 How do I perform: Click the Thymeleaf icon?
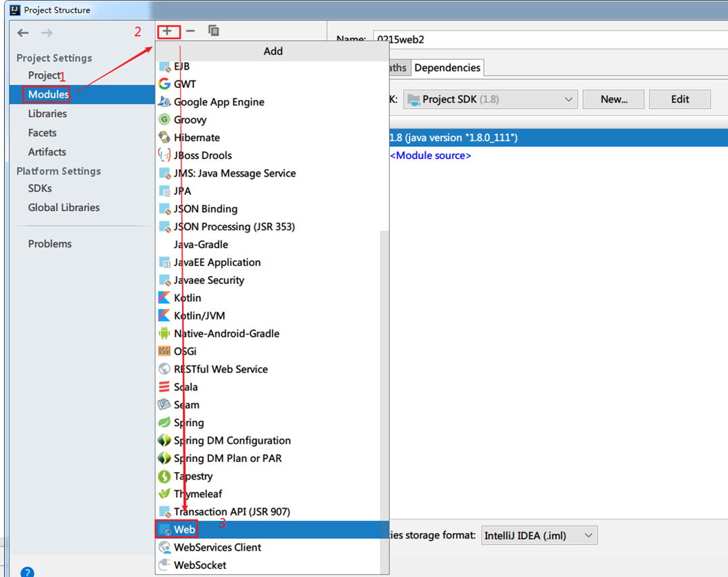click(164, 493)
